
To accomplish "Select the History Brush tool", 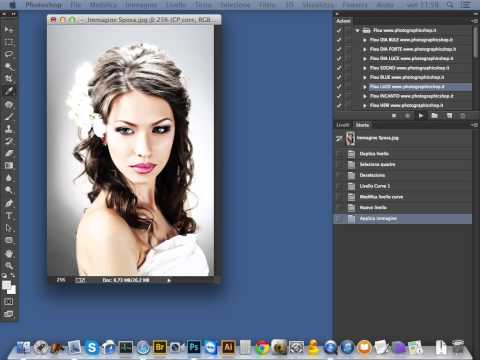I will tap(9, 141).
